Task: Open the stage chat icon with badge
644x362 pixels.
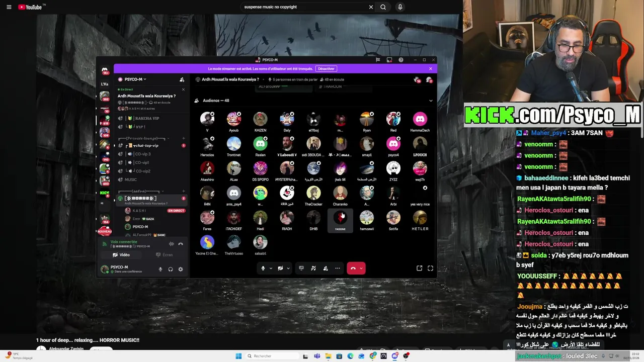Action: 429,79
